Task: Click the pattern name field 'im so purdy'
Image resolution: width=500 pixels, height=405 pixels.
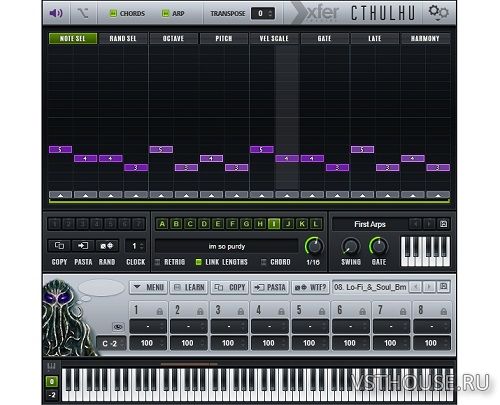Action: click(227, 246)
